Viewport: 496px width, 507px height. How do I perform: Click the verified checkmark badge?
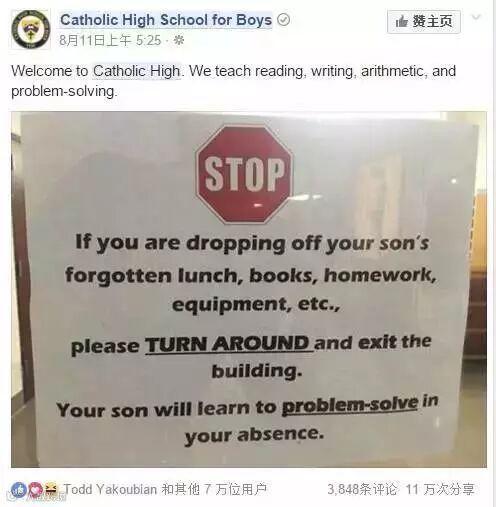[284, 20]
